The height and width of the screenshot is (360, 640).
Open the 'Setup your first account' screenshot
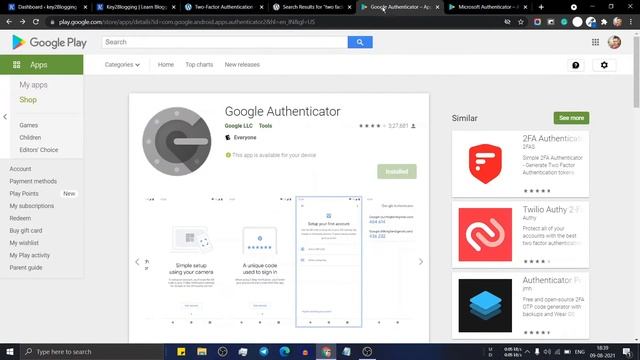coord(329,262)
